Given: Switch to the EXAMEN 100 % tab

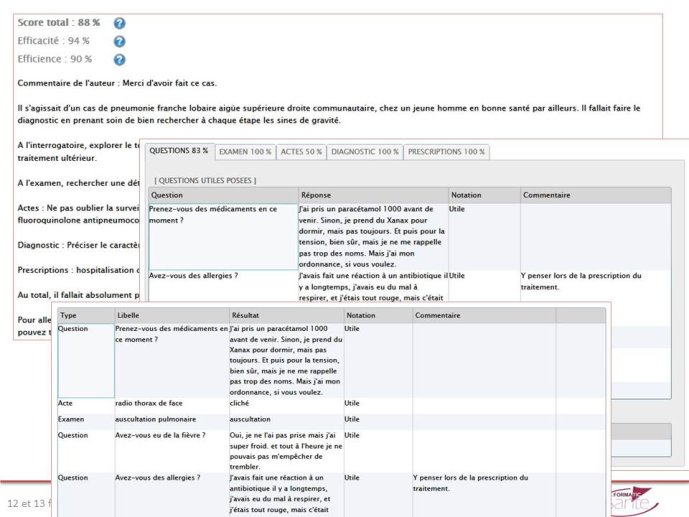Looking at the screenshot, I should click(245, 152).
